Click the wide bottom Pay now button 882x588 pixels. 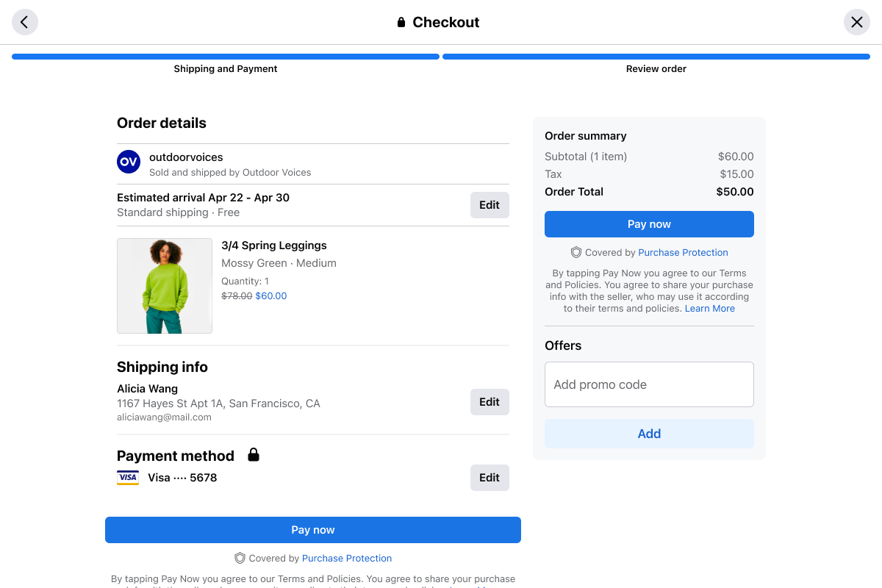click(313, 530)
